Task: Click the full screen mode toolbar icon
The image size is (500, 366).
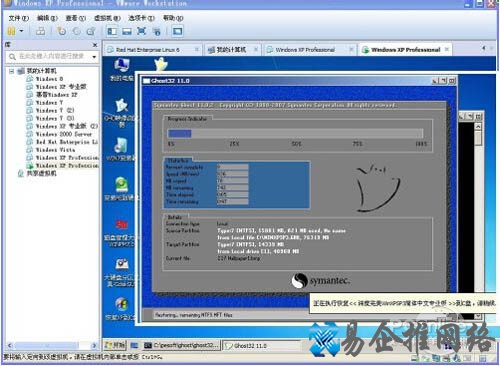Action: 142,31
